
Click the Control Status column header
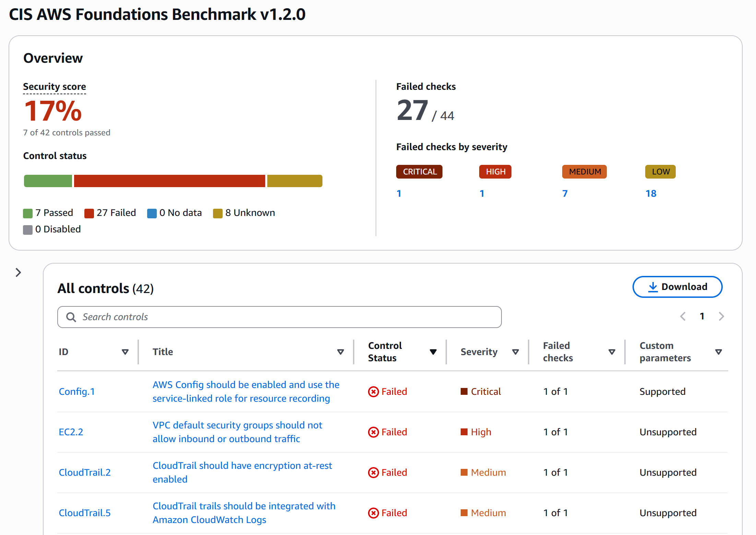click(x=385, y=352)
